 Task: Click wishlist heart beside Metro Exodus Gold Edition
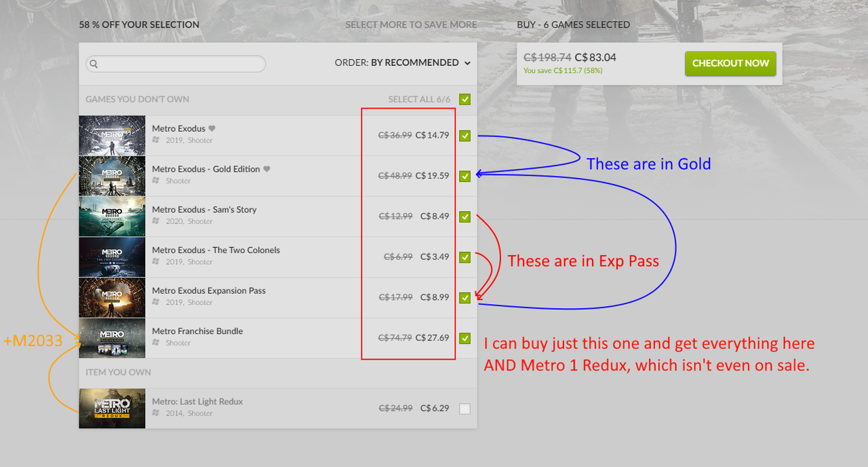click(267, 169)
